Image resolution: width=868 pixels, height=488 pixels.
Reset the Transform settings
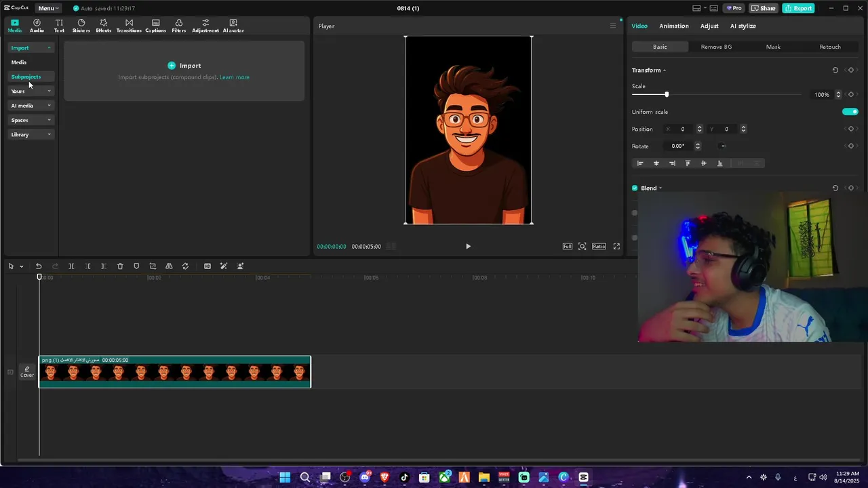(x=835, y=70)
